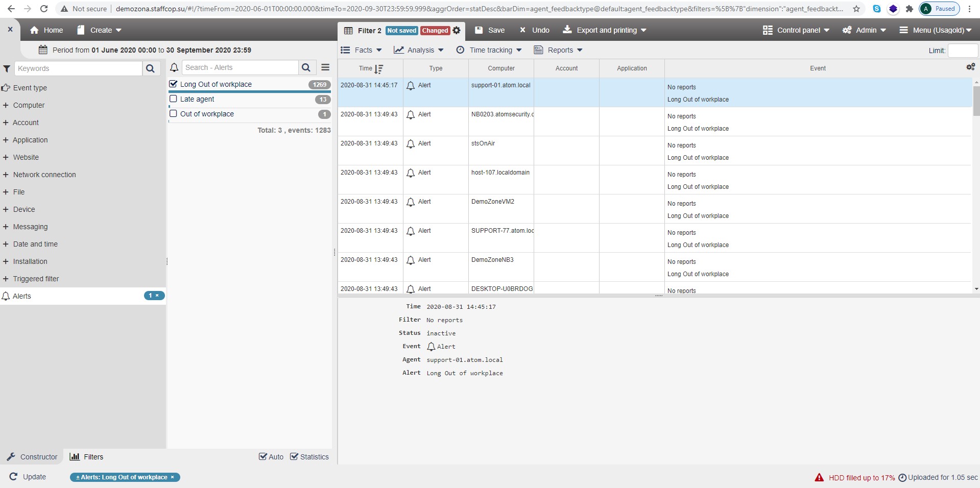The width and height of the screenshot is (980, 488).
Task: Open the Export and printing dropdown
Action: click(605, 30)
